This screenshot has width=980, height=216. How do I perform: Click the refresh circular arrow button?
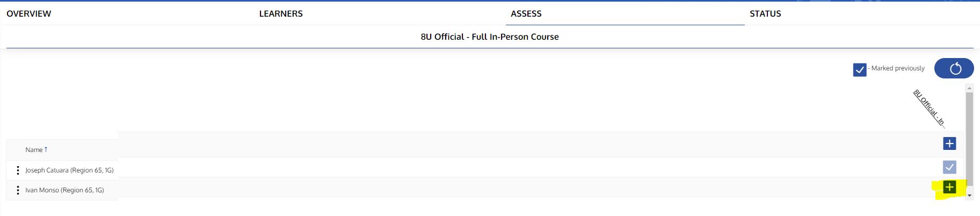954,68
